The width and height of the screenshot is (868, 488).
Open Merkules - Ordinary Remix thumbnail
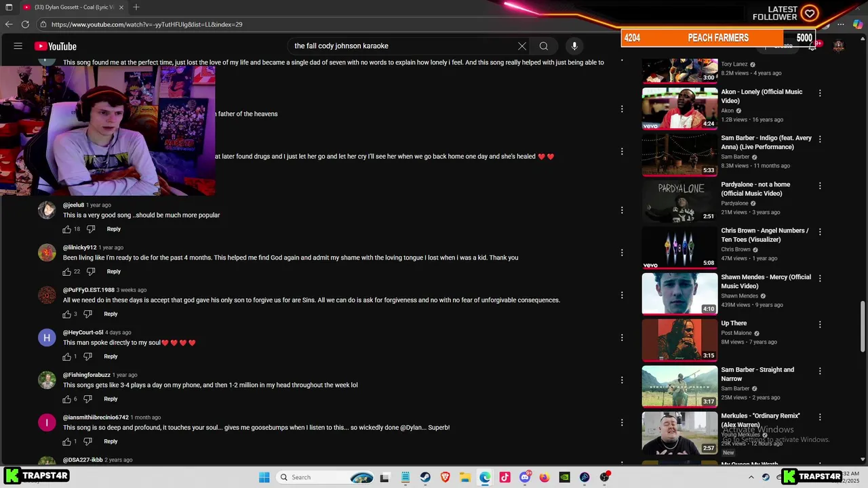(679, 432)
